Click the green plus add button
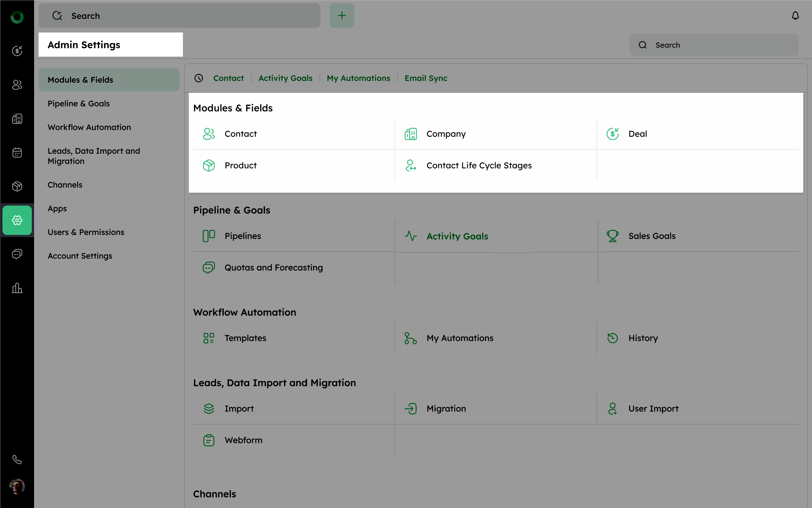Image resolution: width=812 pixels, height=508 pixels. pos(341,16)
